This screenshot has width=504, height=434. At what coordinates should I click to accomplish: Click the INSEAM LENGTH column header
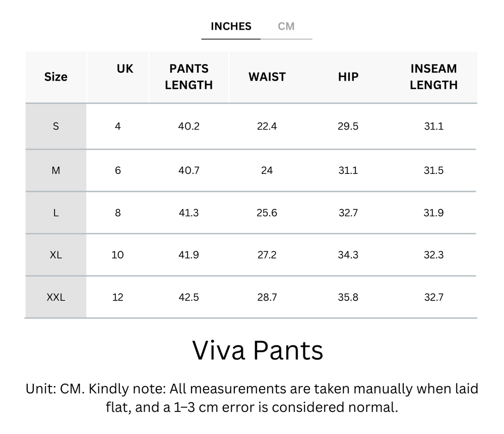(433, 77)
